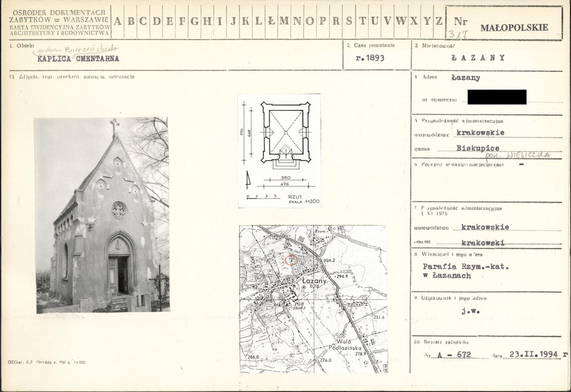Click the red circle marker on the map
Viewport: 571px width, 392px height.
pos(291,260)
